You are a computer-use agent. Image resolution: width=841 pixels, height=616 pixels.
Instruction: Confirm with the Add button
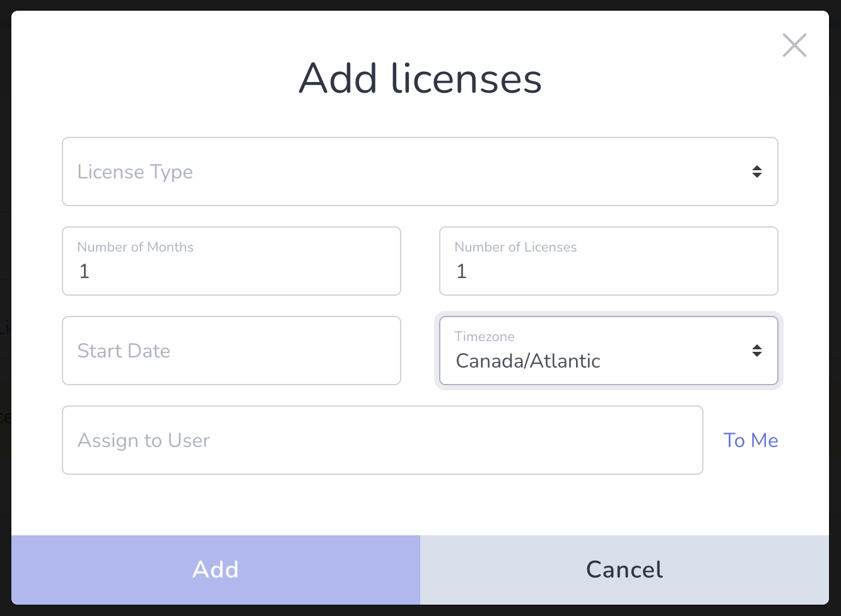[216, 570]
